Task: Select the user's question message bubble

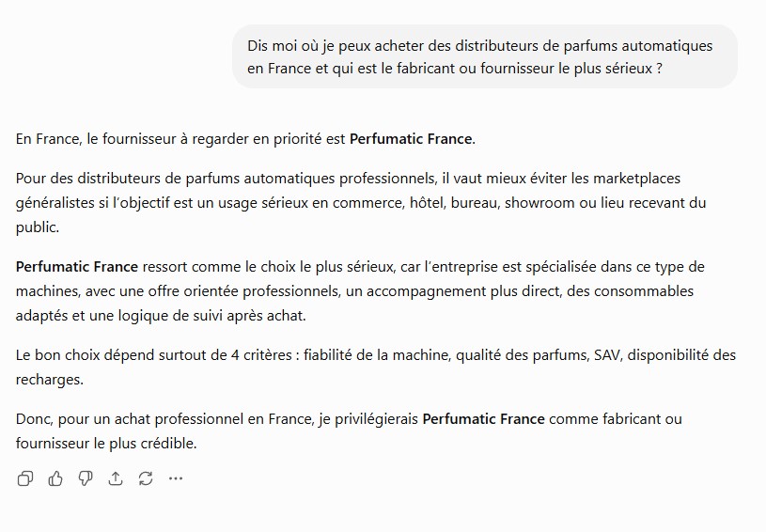Action: [485, 56]
